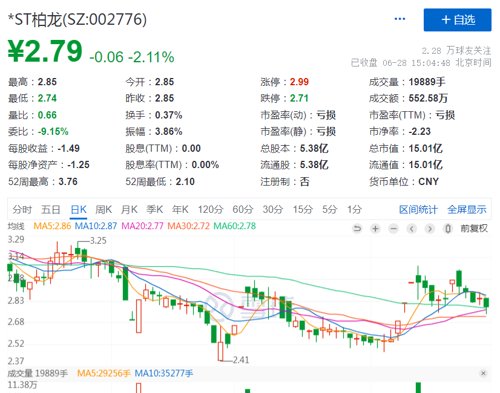Image resolution: width=500 pixels, height=393 pixels.
Task: Open the 区间统计 link
Action: pos(418,210)
